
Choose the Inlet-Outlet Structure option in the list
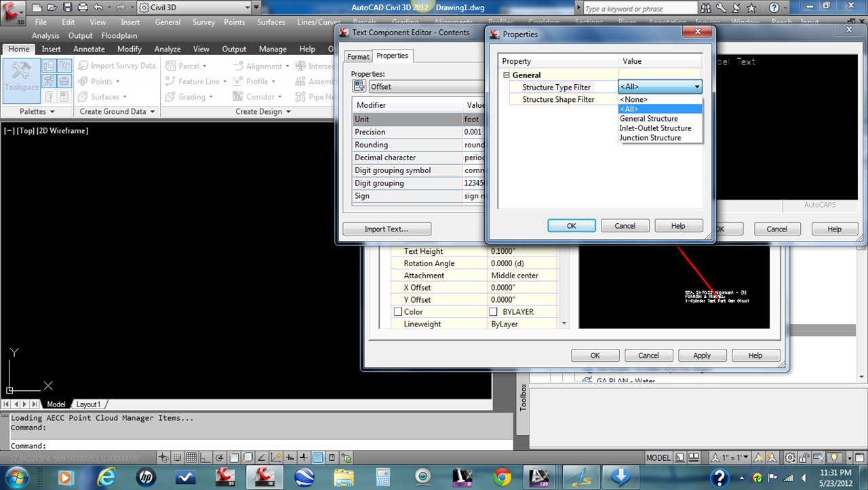(655, 128)
